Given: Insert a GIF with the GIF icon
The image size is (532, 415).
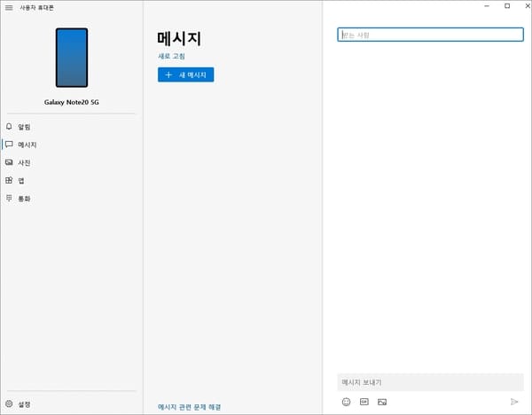Looking at the screenshot, I should (x=364, y=402).
